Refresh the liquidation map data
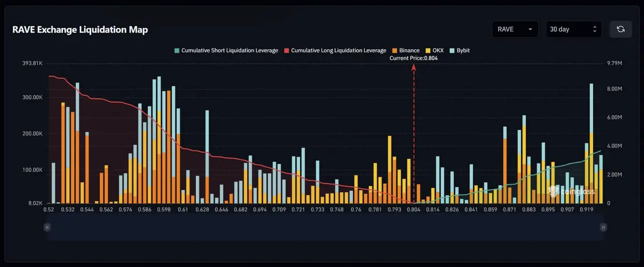 (x=620, y=29)
